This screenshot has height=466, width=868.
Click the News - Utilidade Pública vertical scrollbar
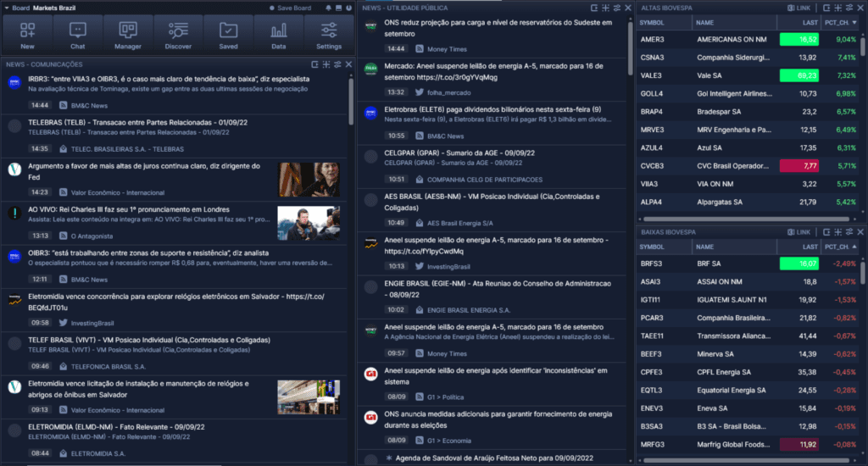point(630,48)
